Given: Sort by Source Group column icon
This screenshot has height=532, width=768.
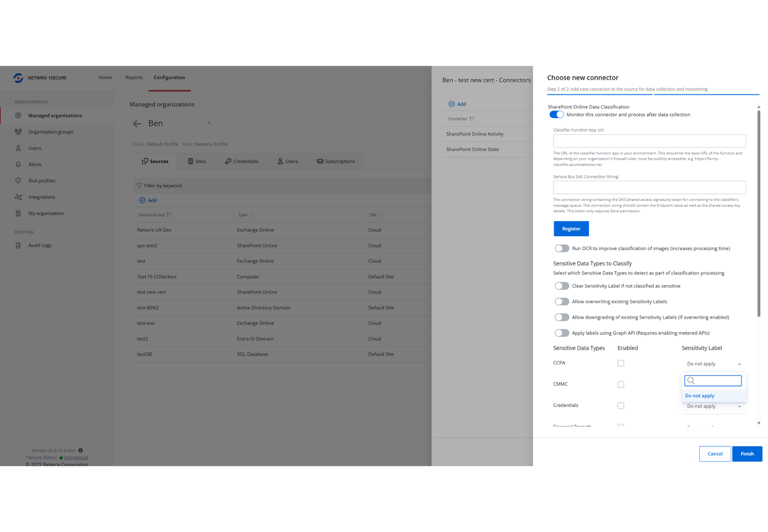Looking at the screenshot, I should [x=169, y=215].
